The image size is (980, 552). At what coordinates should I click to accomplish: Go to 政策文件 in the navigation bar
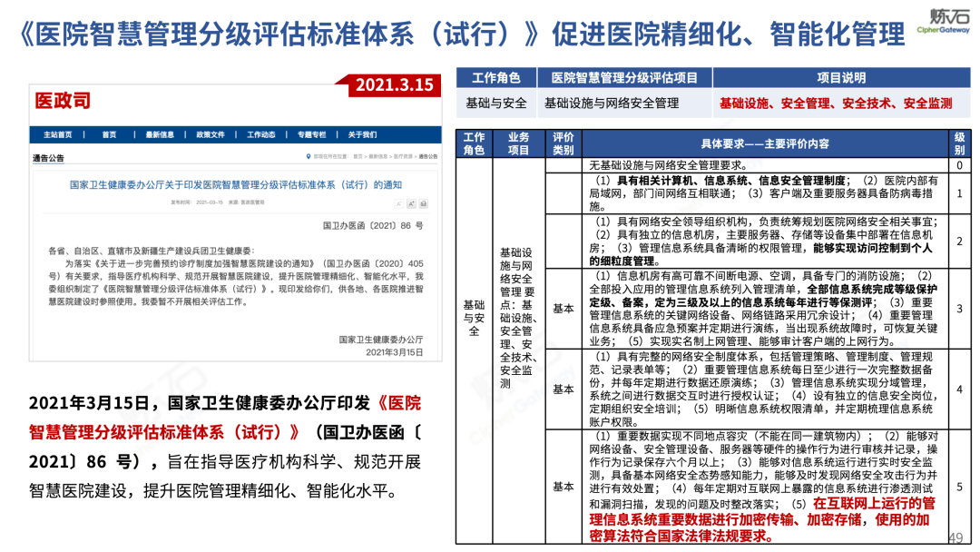pyautogui.click(x=211, y=135)
